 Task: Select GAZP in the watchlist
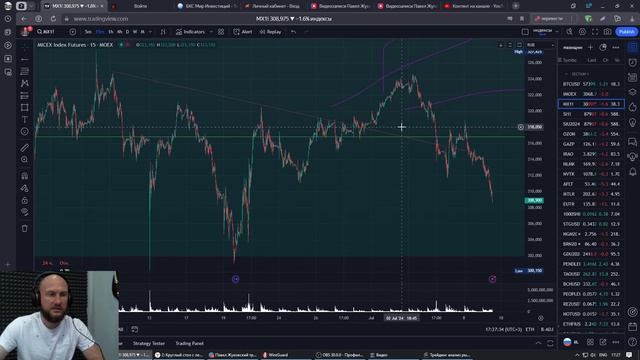[x=591, y=144]
